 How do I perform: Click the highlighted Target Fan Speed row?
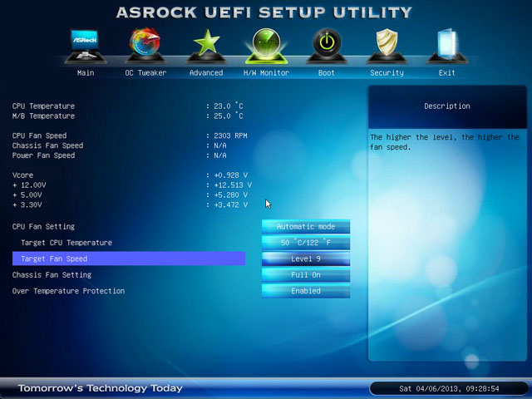(129, 259)
